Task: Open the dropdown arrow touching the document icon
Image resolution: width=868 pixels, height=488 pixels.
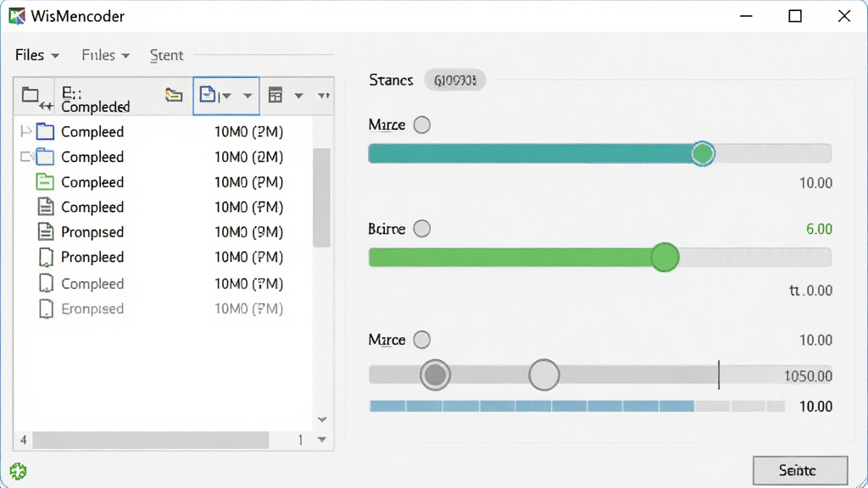Action: (225, 97)
